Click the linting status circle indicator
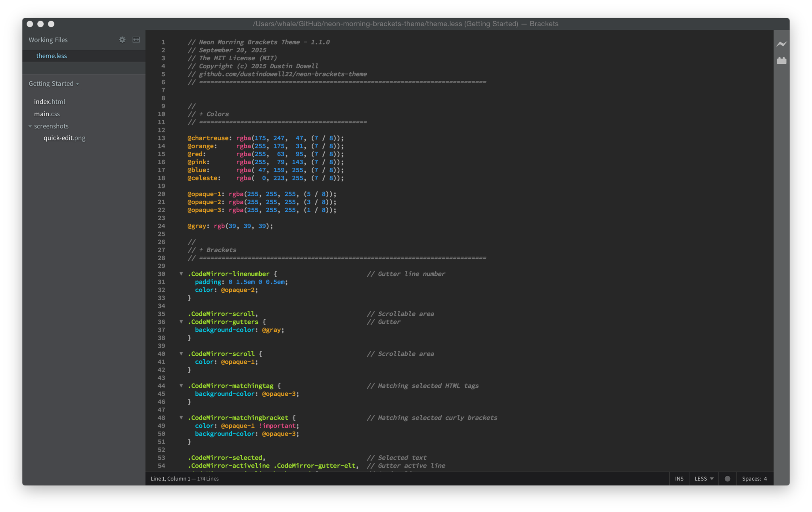Screen dimensions: 812x512 [x=727, y=479]
